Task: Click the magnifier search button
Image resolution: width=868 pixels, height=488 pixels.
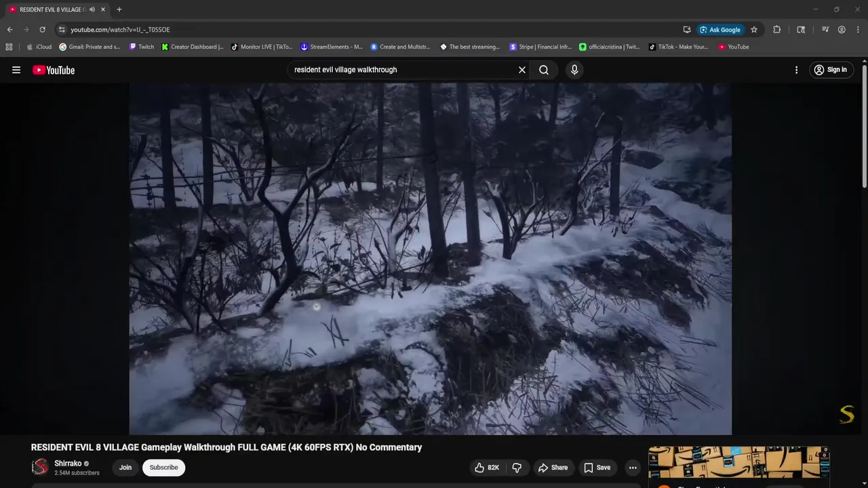Action: 544,70
